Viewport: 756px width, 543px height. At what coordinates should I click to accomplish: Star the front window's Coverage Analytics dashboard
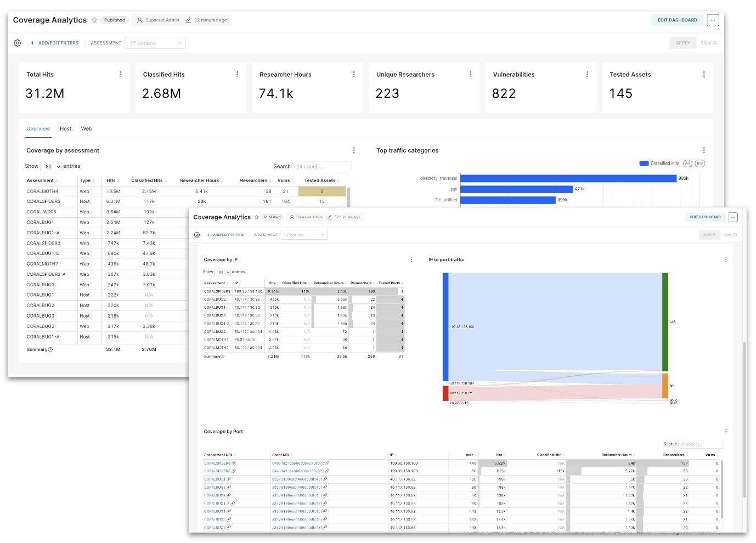pos(256,217)
